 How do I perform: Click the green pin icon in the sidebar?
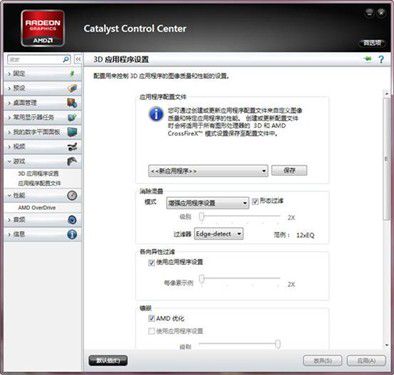click(x=72, y=73)
